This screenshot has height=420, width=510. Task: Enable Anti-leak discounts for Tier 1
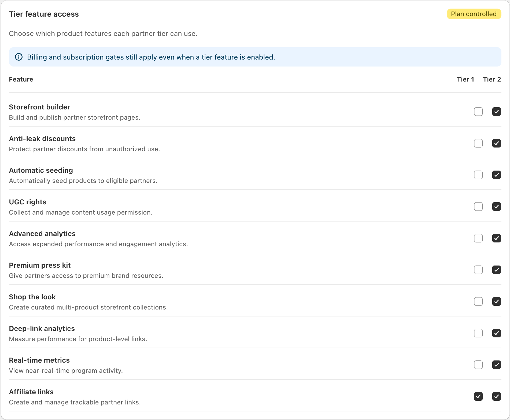478,143
